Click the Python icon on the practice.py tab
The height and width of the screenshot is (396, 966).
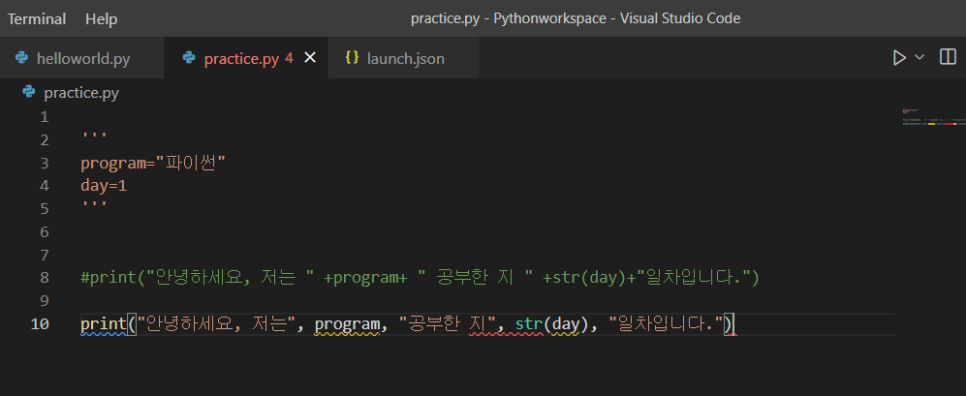189,58
